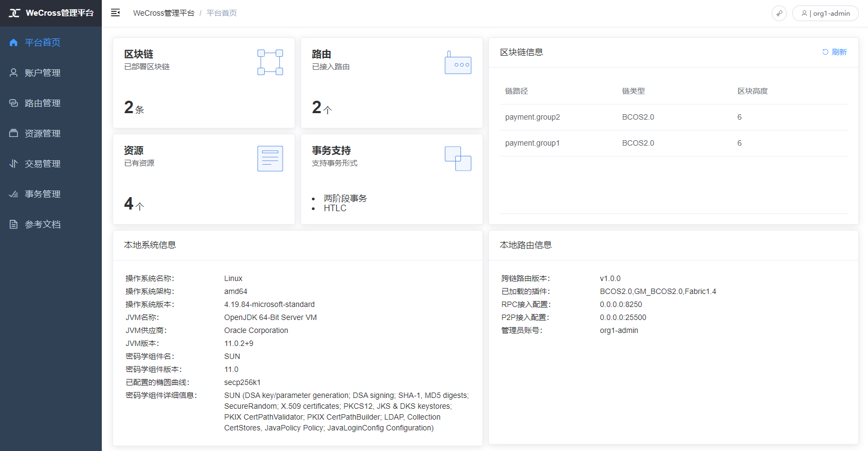Screen dimensions: 868x451
Task: Click the 本地系统信息 panel title
Action: [x=150, y=245]
